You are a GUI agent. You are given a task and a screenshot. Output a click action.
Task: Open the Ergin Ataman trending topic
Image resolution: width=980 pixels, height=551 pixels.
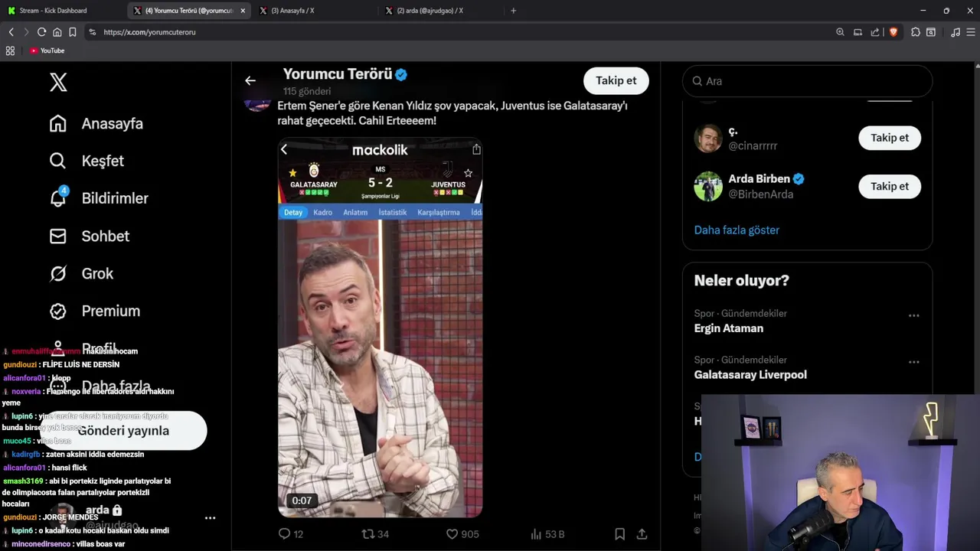pyautogui.click(x=728, y=328)
